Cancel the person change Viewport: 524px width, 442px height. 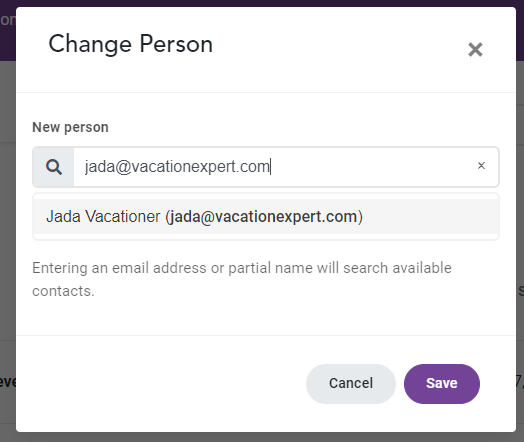[351, 383]
